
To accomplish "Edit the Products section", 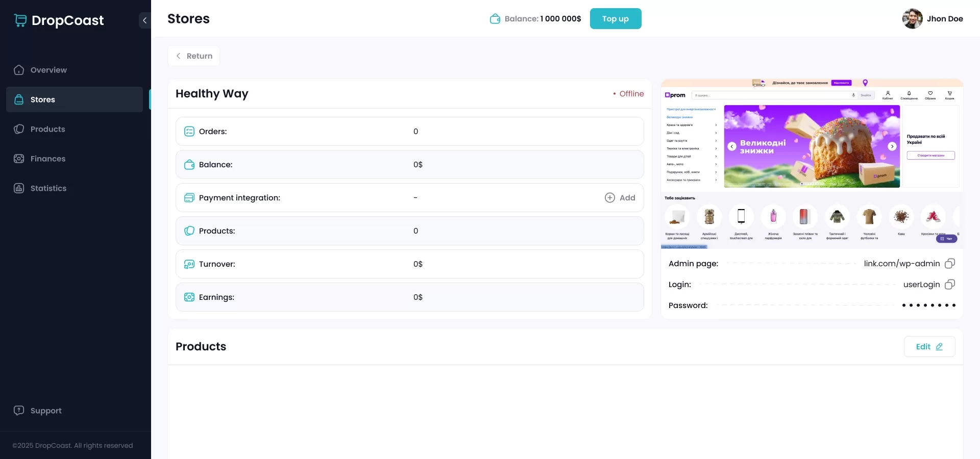I will [x=929, y=347].
